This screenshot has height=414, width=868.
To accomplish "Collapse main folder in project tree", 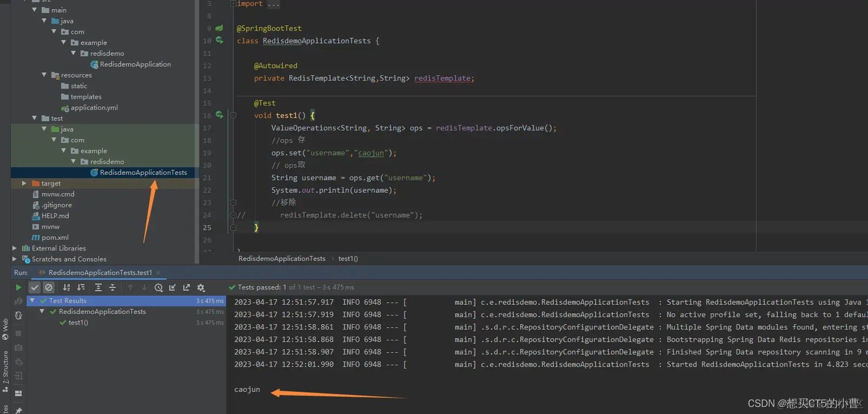I will (35, 10).
